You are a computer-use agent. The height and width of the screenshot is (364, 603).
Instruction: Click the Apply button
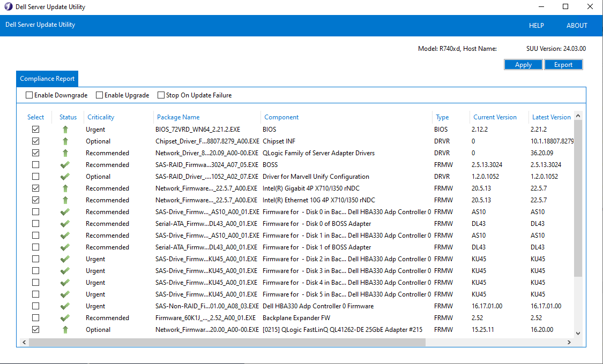point(523,64)
